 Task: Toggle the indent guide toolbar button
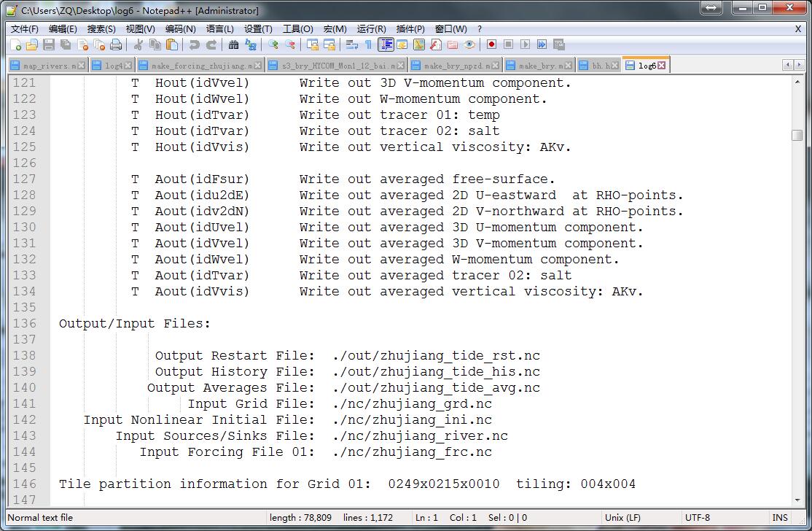[386, 44]
